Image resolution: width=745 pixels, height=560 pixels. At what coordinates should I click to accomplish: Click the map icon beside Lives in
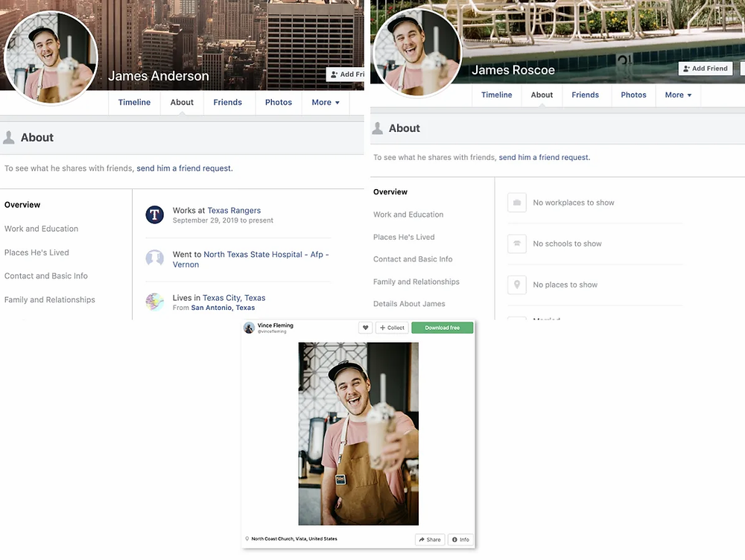pyautogui.click(x=155, y=302)
